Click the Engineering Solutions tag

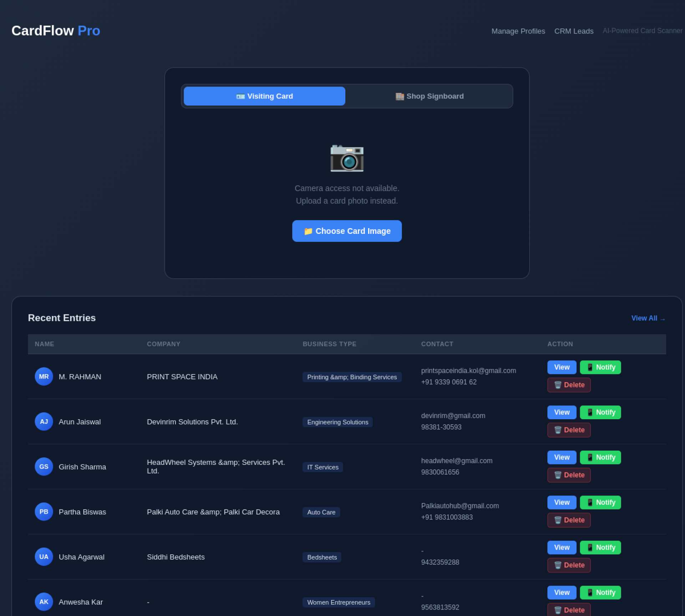338,422
